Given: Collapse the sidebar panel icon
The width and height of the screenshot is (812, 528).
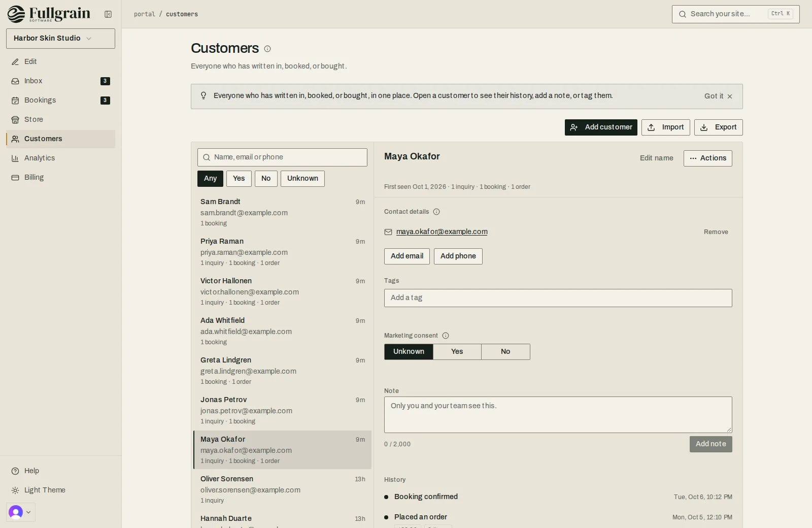Looking at the screenshot, I should (108, 14).
